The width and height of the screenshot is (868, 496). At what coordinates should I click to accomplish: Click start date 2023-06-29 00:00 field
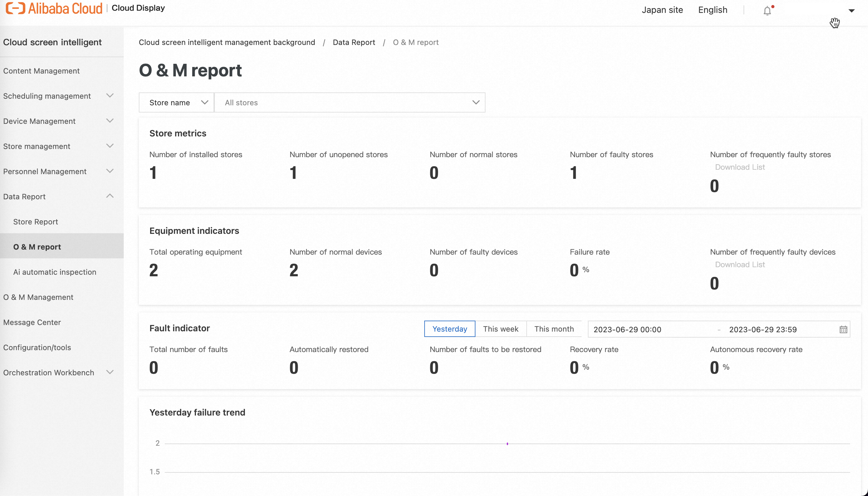[627, 329]
